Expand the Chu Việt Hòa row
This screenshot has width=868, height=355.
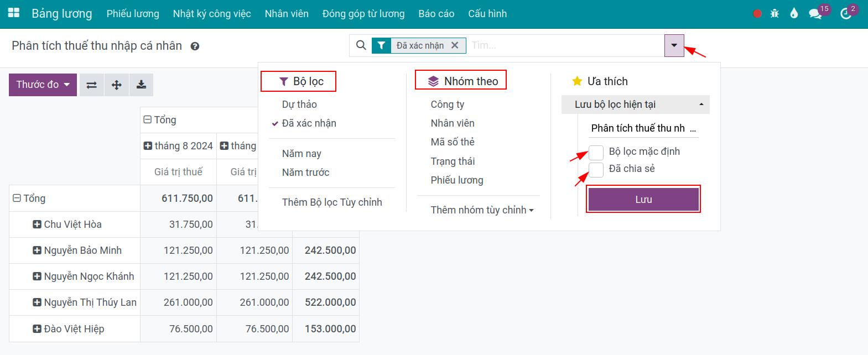point(37,225)
